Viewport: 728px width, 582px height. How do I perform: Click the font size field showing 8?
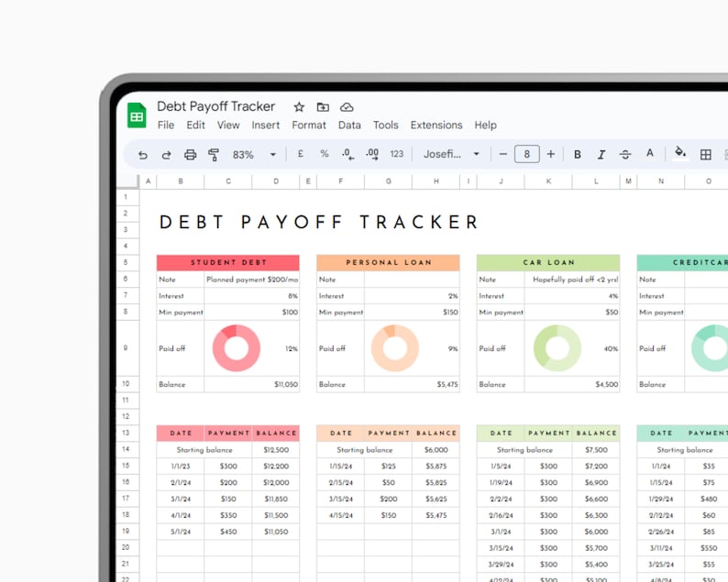[527, 154]
